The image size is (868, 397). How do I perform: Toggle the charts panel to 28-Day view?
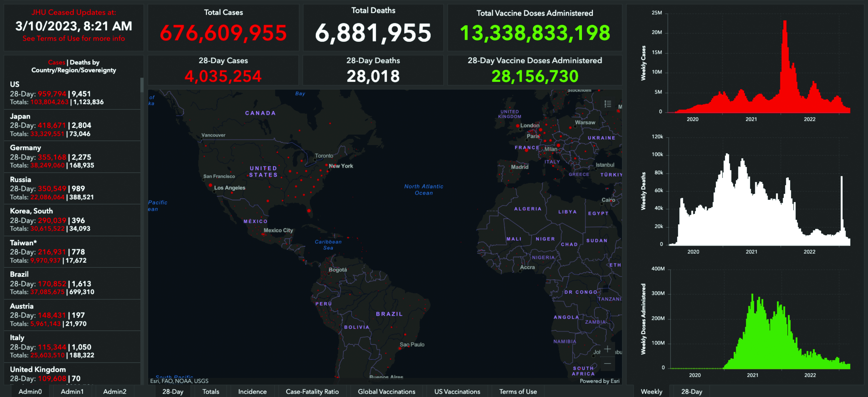(692, 392)
